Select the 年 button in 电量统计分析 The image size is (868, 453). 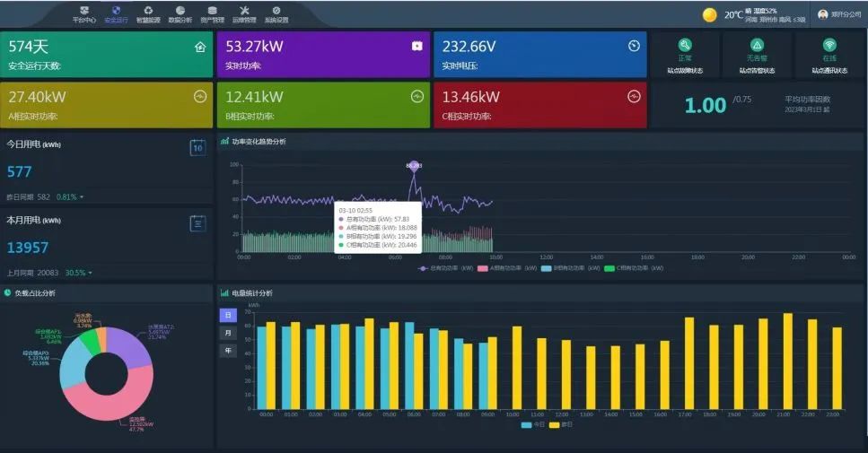coord(228,351)
